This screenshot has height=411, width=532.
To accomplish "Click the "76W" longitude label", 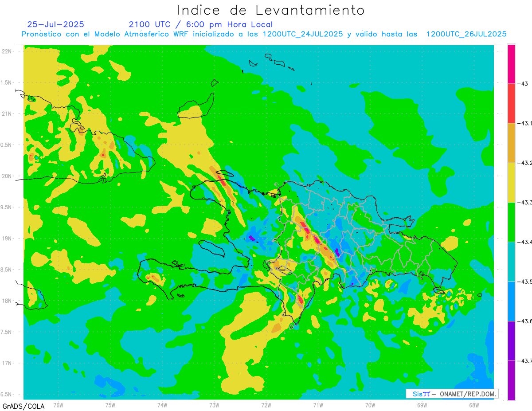I will [58, 405].
